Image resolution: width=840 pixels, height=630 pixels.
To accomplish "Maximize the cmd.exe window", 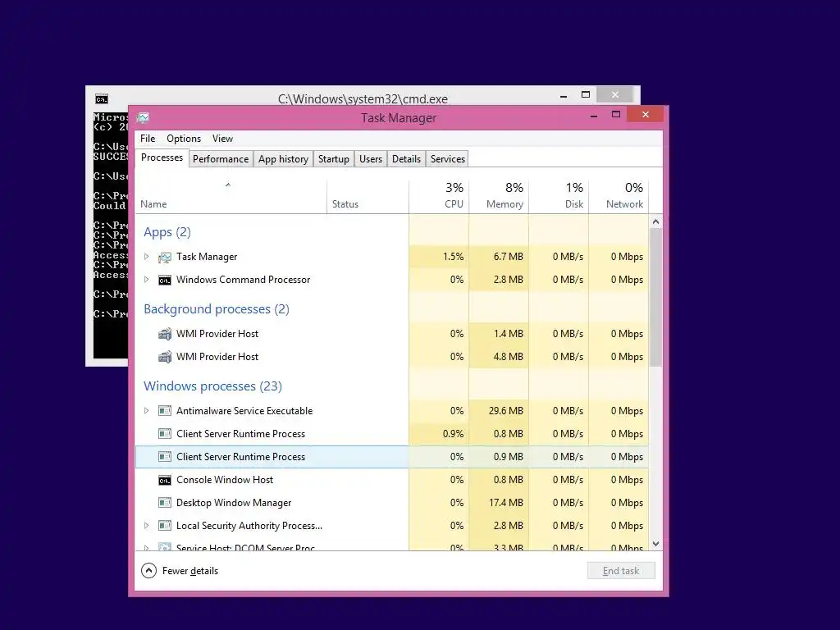I will click(x=586, y=95).
